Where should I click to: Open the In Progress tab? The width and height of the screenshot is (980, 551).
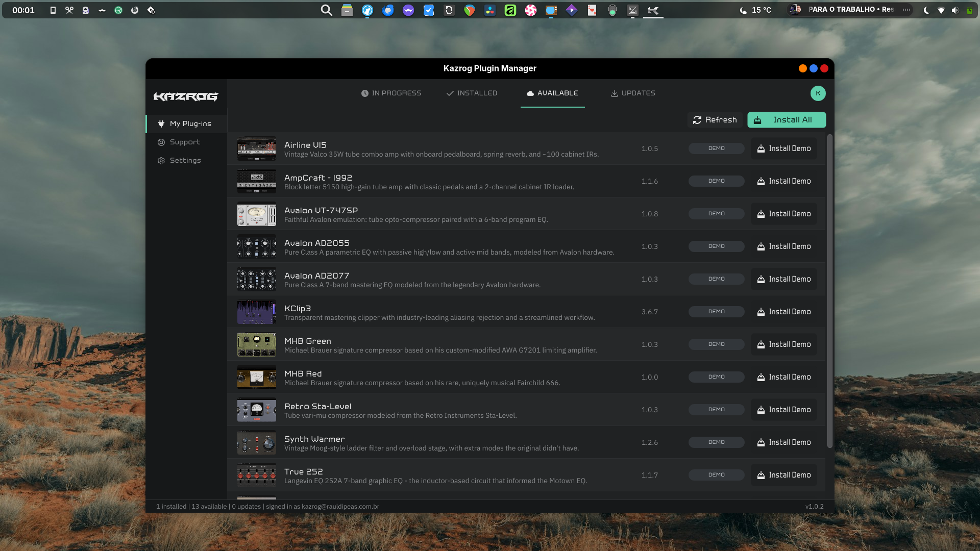(391, 93)
